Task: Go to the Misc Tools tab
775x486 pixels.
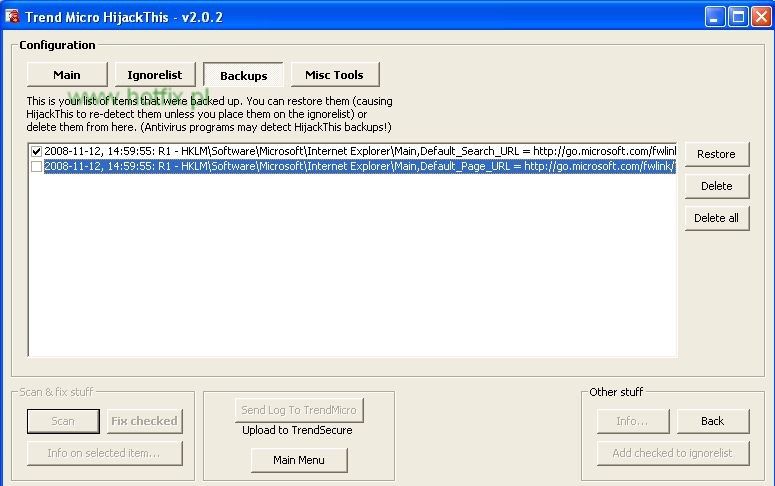Action: [334, 75]
